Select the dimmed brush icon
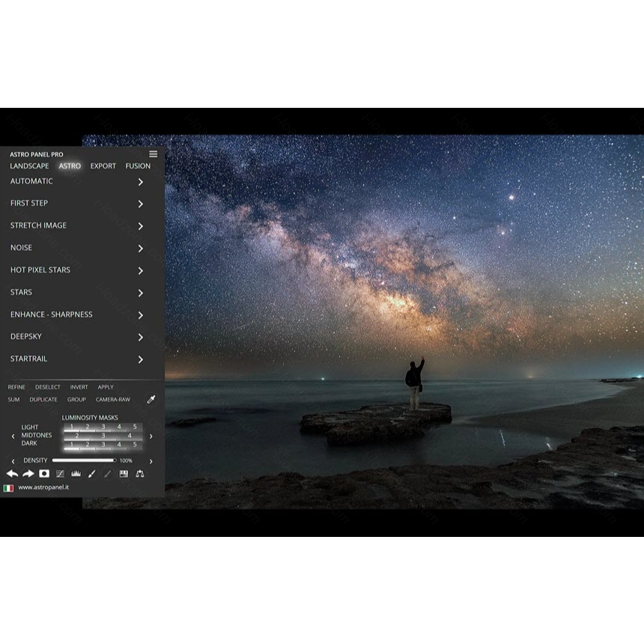 pyautogui.click(x=108, y=474)
